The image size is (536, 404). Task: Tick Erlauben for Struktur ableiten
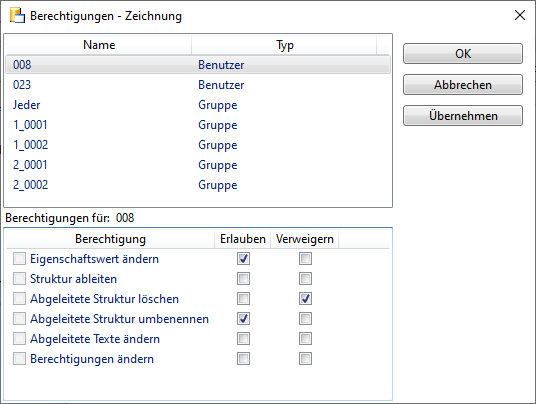[x=243, y=279]
